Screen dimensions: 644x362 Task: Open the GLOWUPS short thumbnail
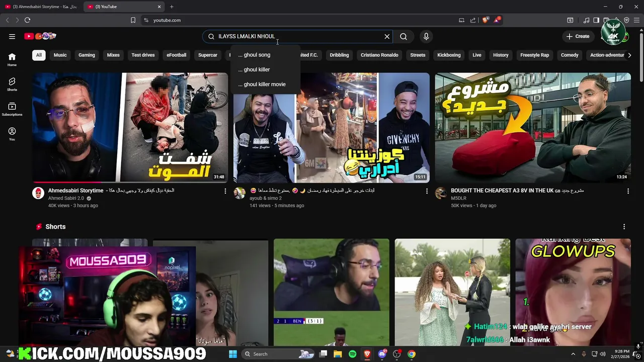[x=573, y=292]
